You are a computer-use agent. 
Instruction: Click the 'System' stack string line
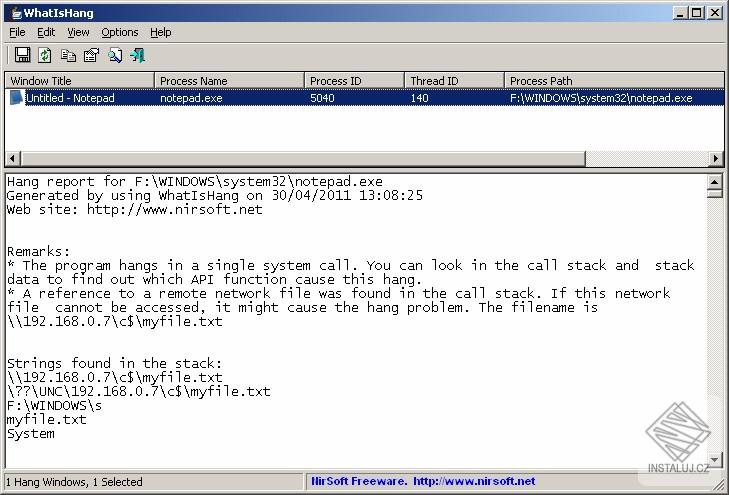coord(31,434)
